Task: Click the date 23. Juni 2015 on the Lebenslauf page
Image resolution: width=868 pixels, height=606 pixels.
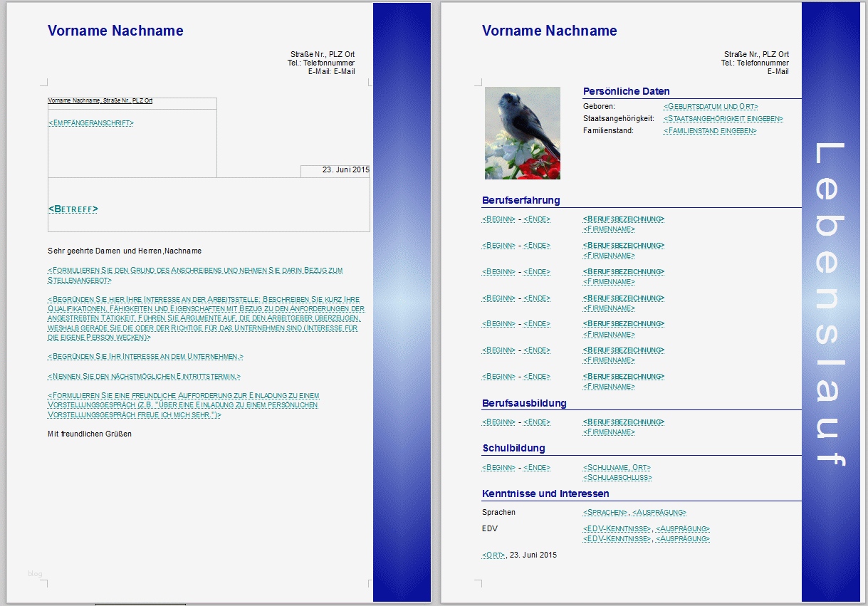Action: click(533, 555)
